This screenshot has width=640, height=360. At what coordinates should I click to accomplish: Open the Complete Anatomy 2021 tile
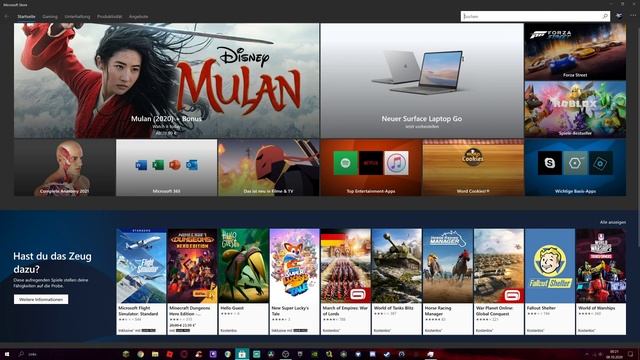click(64, 167)
